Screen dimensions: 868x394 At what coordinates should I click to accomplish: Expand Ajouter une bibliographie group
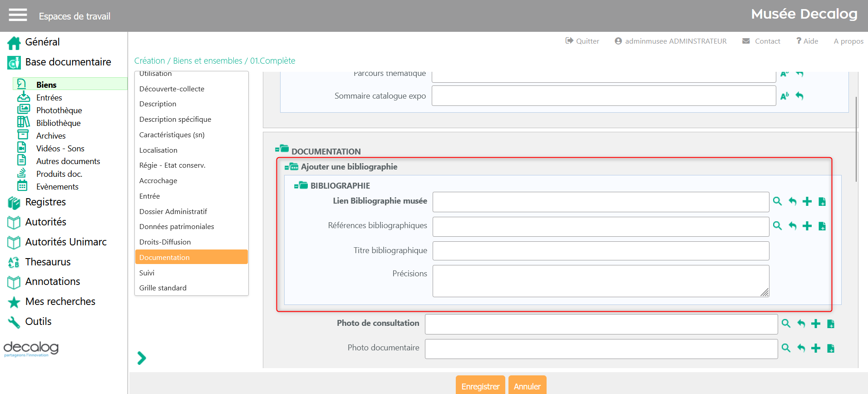tap(291, 167)
